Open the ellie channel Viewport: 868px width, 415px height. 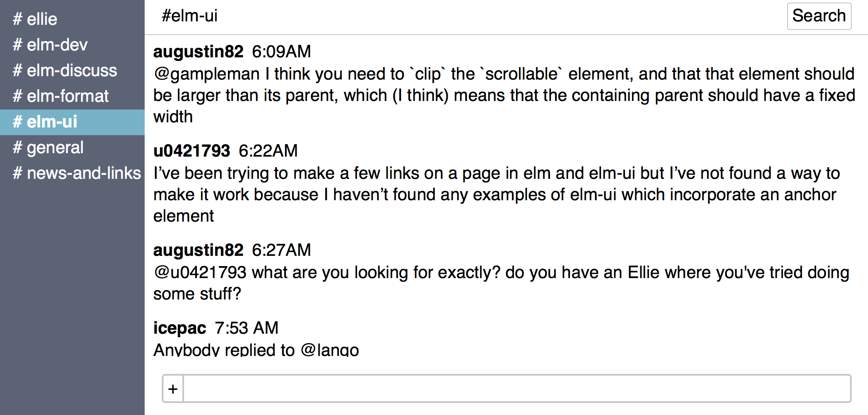point(72,19)
